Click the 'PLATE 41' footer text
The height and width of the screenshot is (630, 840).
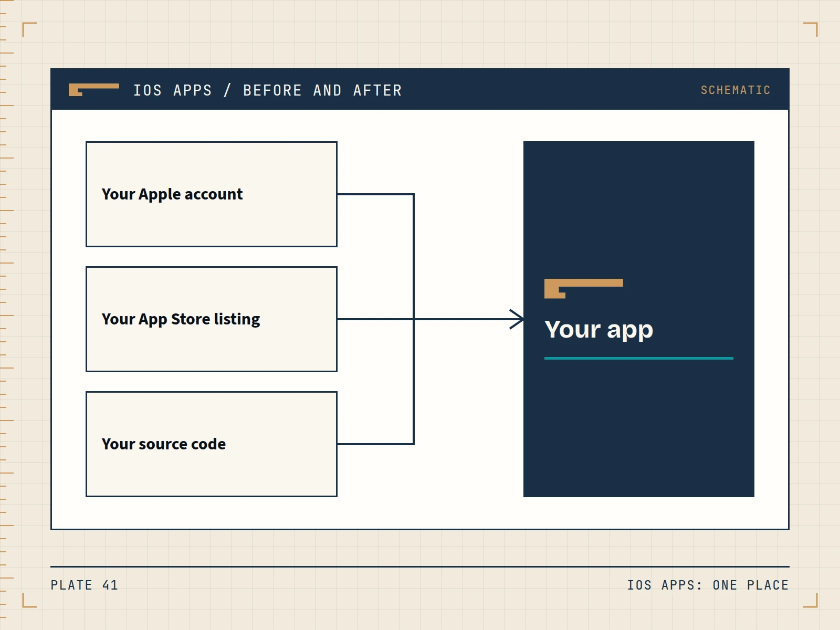pos(85,585)
